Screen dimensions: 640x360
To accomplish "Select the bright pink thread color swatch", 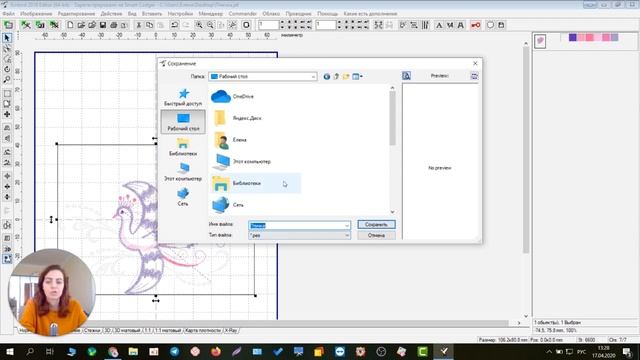I will pyautogui.click(x=589, y=38).
